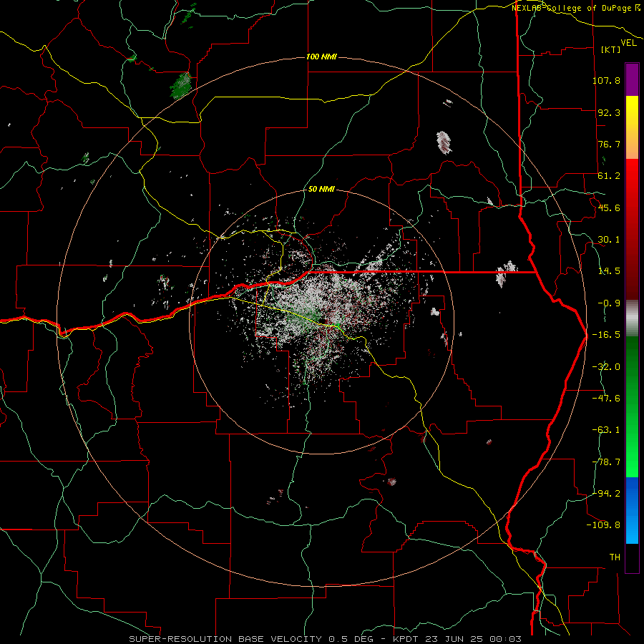Viewport: 644px width, 644px height.
Task: Select the 92.3 velocity scale value
Action: pyautogui.click(x=609, y=112)
